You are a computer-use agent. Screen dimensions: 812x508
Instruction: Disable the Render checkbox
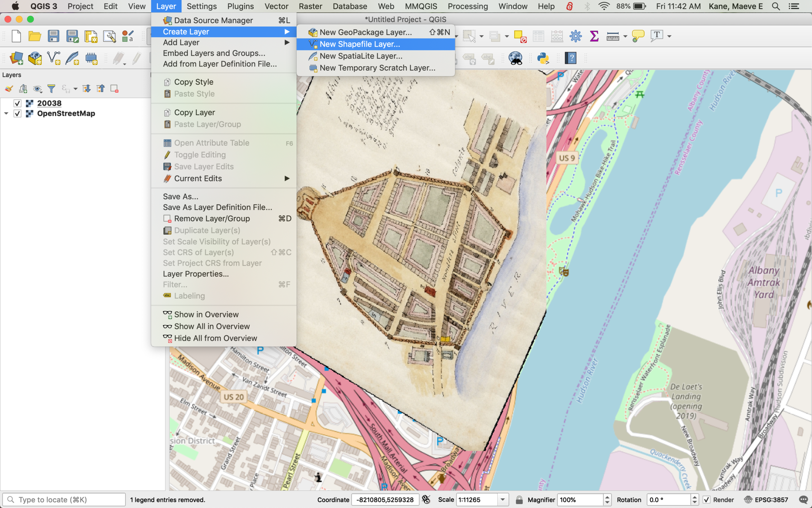point(707,500)
